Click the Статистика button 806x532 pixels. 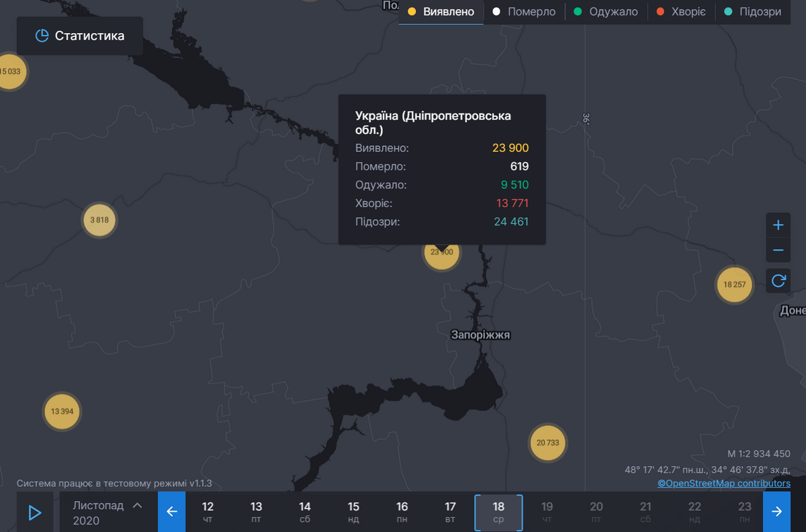(79, 36)
